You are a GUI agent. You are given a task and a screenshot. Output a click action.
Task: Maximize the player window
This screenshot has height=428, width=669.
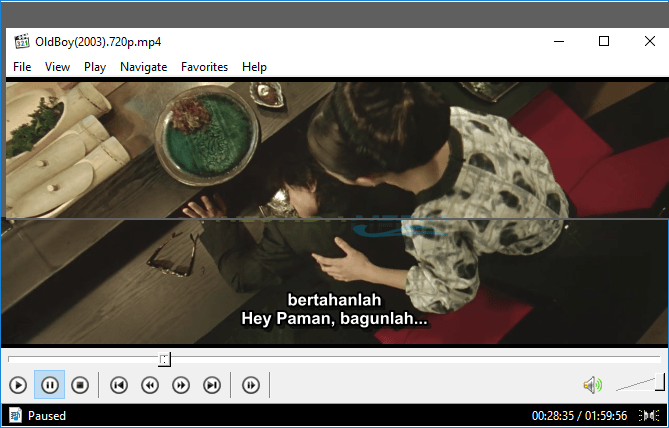coord(604,41)
